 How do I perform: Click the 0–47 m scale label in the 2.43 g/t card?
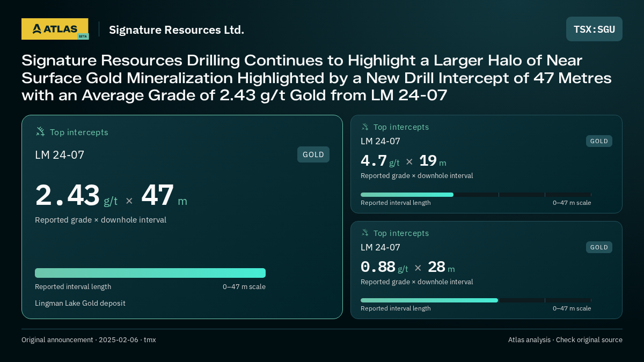tap(244, 286)
